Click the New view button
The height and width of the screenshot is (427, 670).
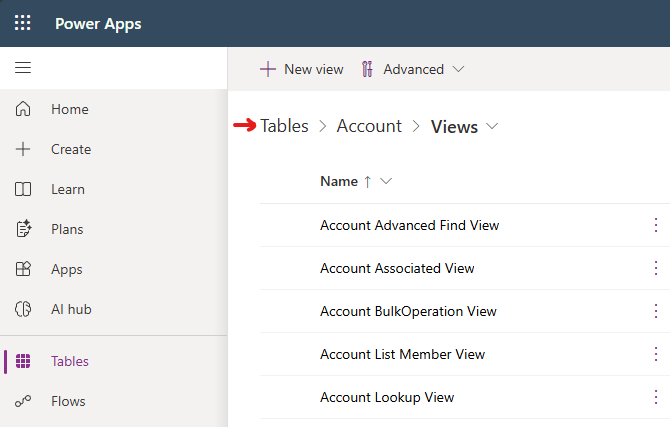[x=301, y=69]
